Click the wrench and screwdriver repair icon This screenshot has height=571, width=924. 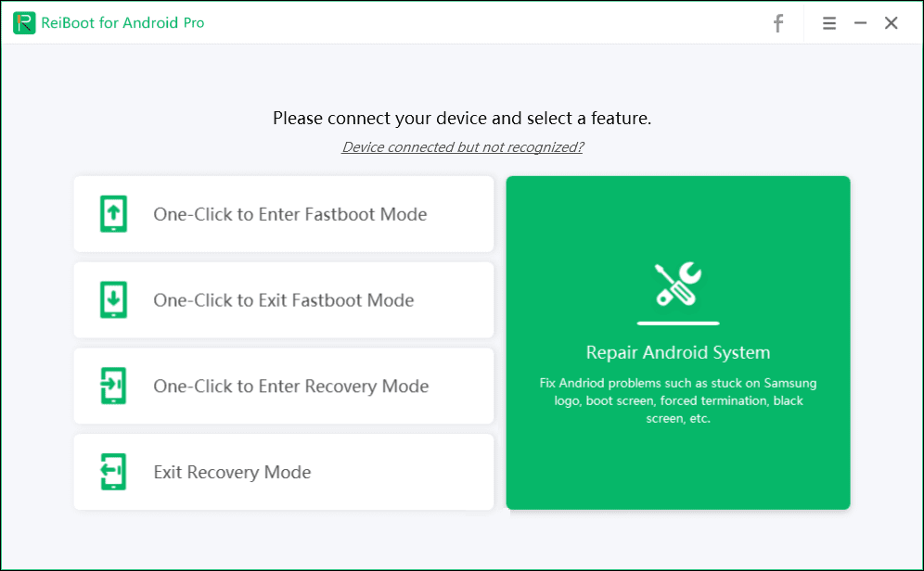point(678,284)
